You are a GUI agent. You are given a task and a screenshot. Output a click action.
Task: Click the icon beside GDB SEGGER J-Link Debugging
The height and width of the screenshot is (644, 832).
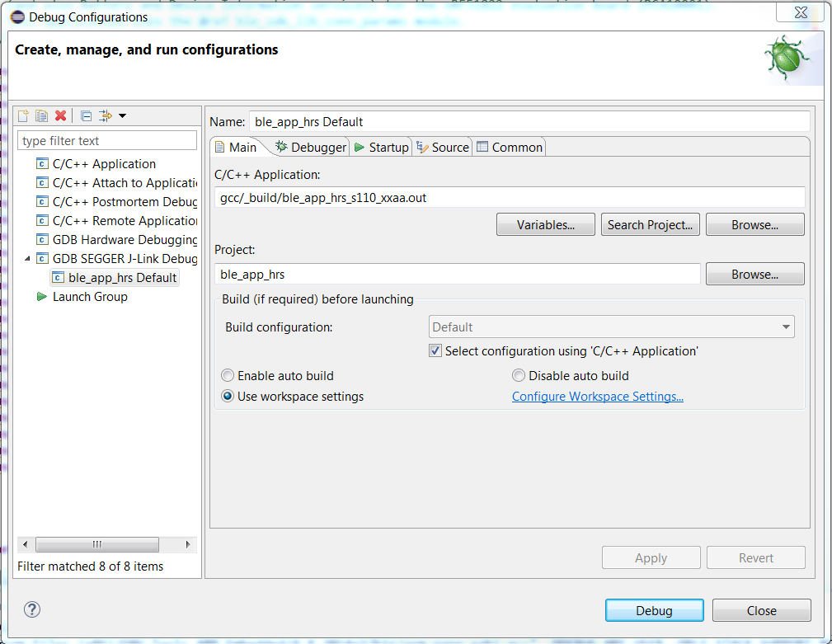[x=42, y=258]
